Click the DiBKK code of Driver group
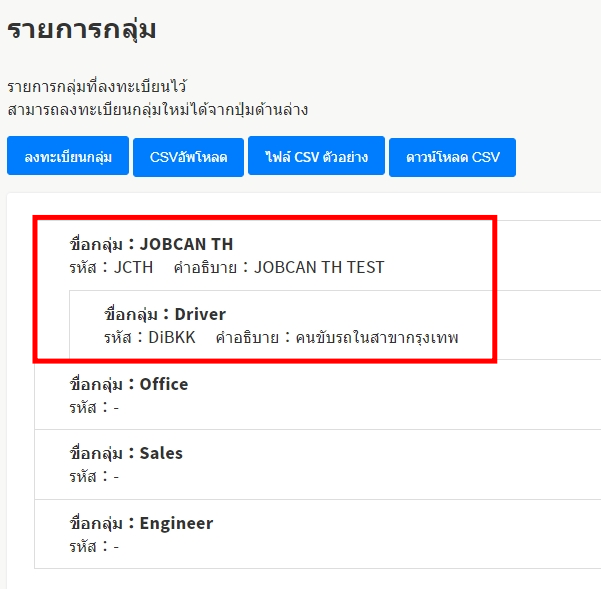The width and height of the screenshot is (601, 589). (x=172, y=337)
